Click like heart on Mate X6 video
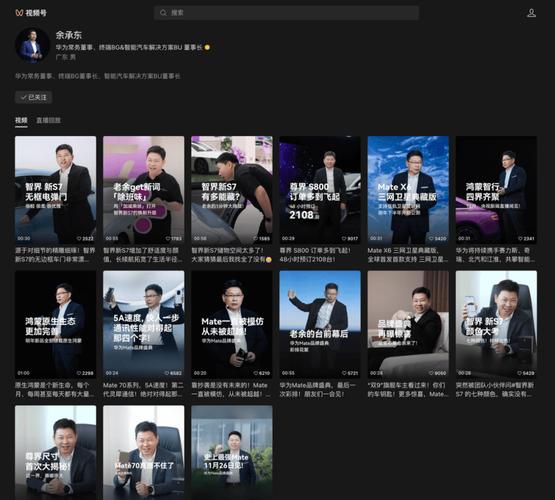Screen dimensions: 555x500 tap(431, 238)
